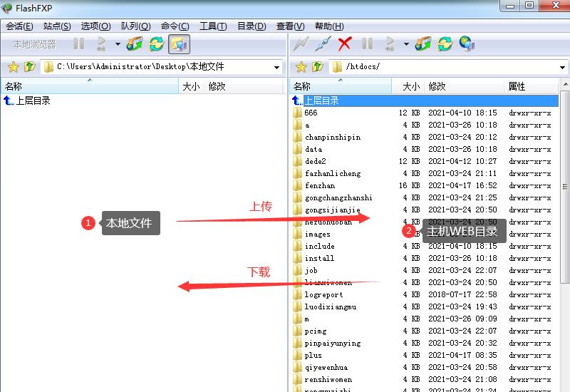The height and width of the screenshot is (392, 570).
Task: Select the install folder in remote list
Action: tap(319, 258)
